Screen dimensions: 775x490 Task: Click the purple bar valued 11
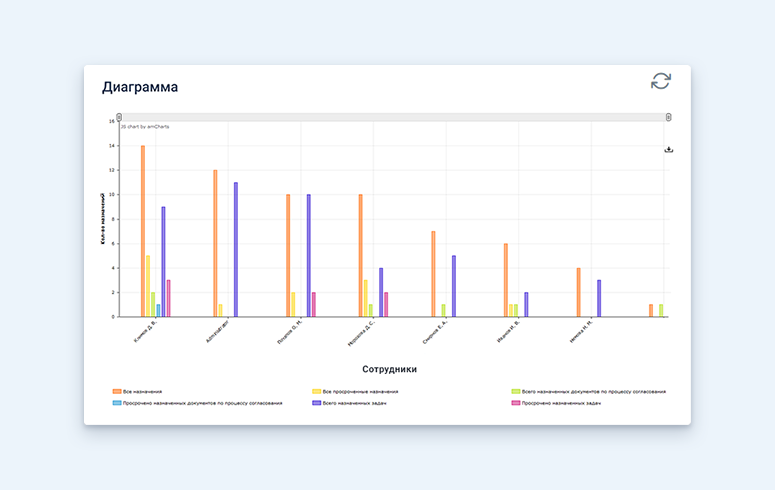236,249
